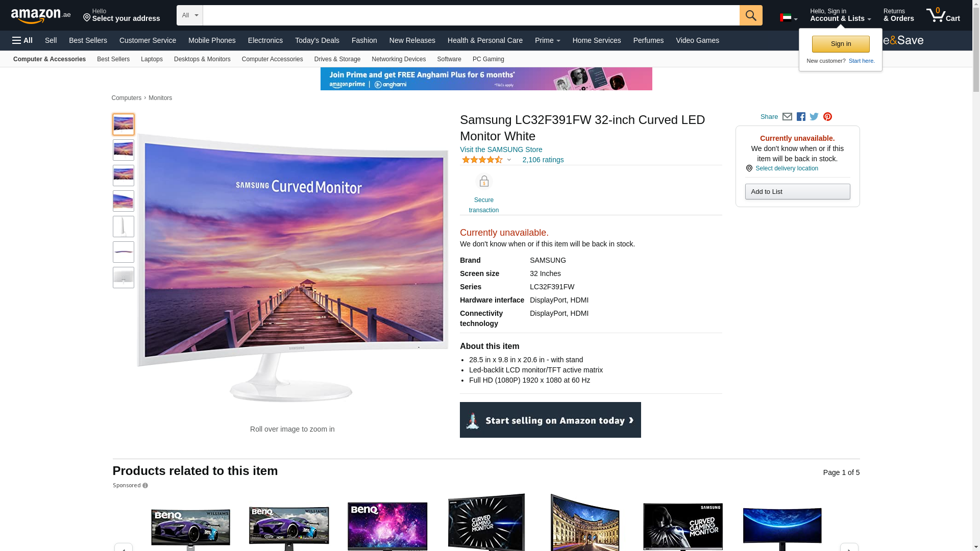The width and height of the screenshot is (980, 551).
Task: Click the yellow Sign in button
Action: pos(840,44)
